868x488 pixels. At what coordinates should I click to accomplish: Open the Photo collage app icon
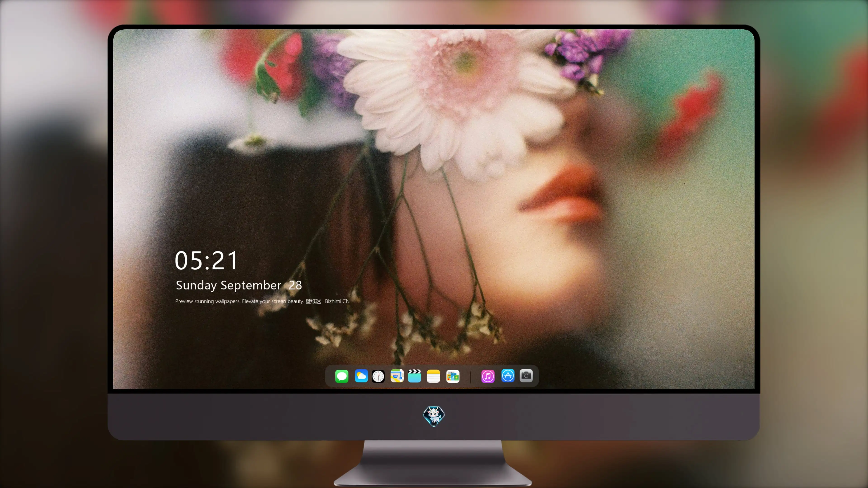tap(453, 376)
